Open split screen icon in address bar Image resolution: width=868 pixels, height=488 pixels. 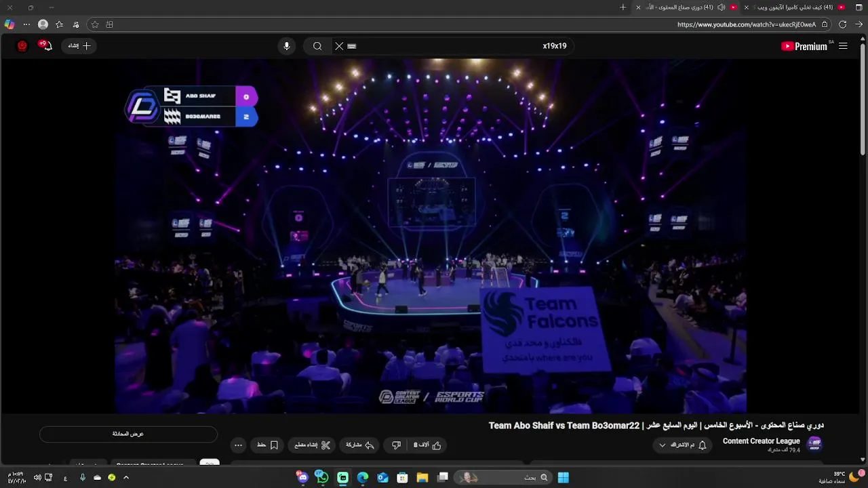click(110, 24)
